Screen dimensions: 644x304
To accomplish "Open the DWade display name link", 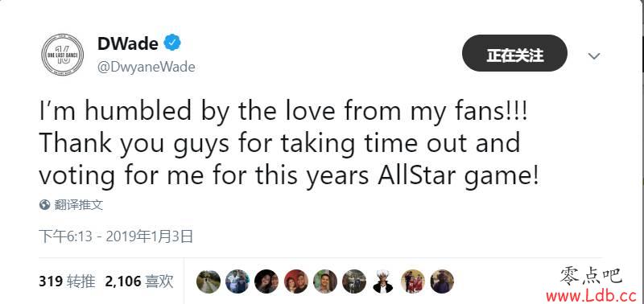I will (128, 43).
